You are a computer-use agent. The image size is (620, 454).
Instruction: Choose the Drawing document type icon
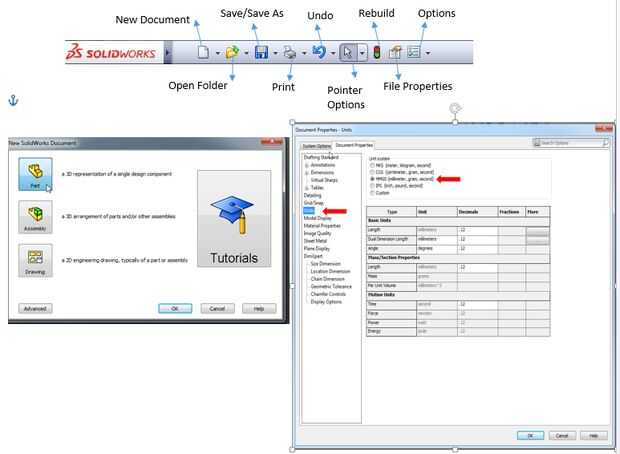(35, 260)
